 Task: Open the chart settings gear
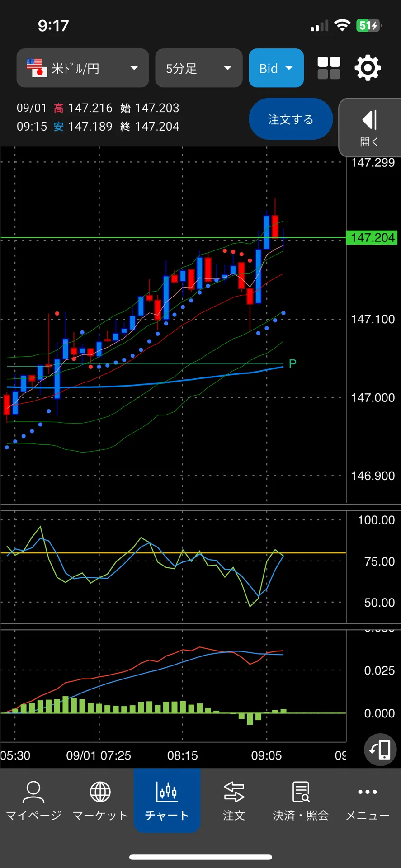coord(368,68)
